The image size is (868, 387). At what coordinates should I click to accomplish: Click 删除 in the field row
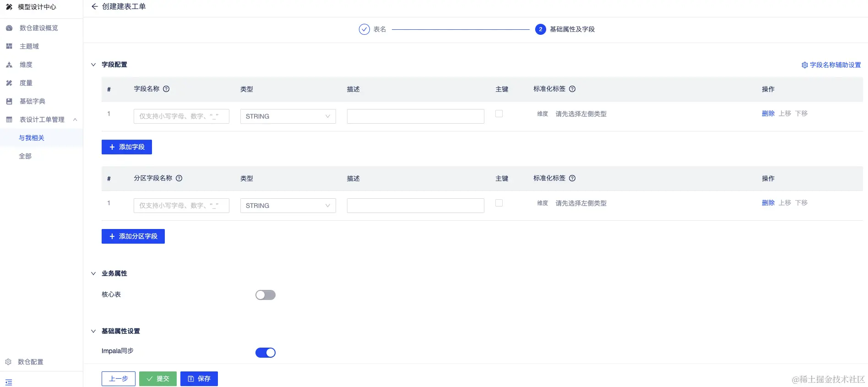tap(768, 114)
